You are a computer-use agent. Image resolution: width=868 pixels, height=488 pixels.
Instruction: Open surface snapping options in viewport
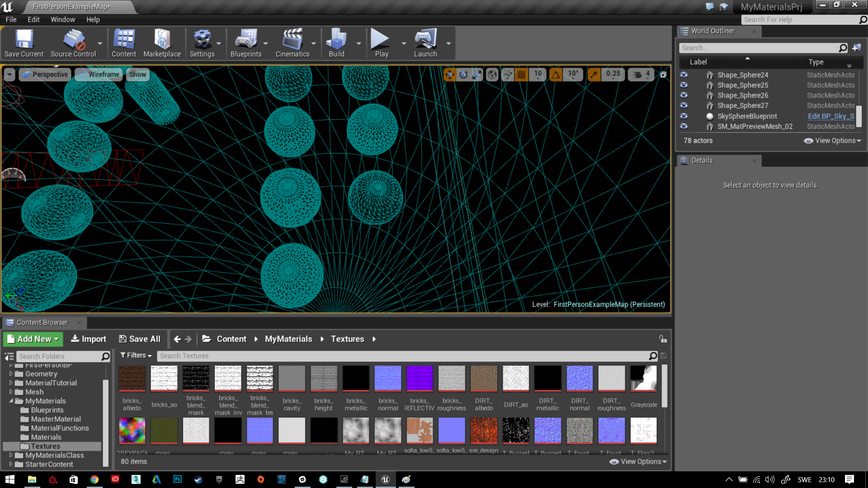click(508, 75)
